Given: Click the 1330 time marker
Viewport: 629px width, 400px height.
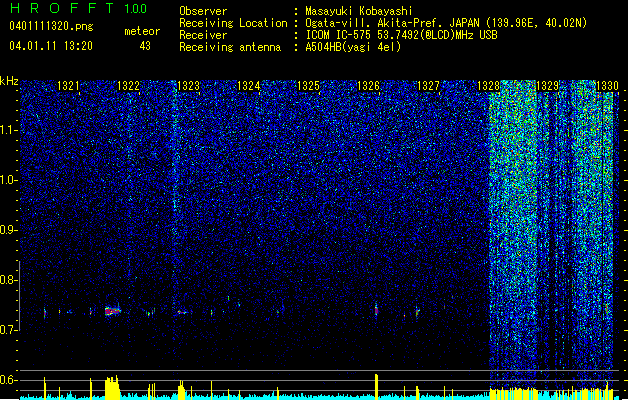Looking at the screenshot, I should (x=607, y=86).
